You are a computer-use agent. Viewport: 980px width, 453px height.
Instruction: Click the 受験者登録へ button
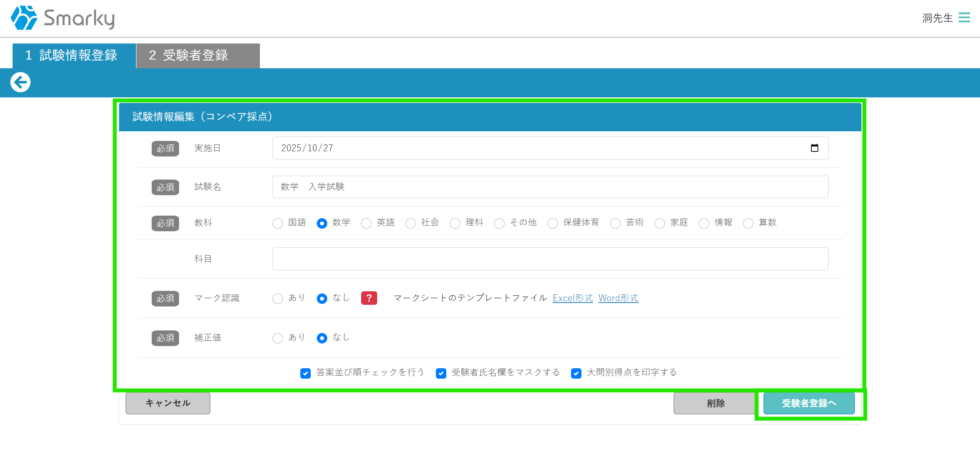809,403
